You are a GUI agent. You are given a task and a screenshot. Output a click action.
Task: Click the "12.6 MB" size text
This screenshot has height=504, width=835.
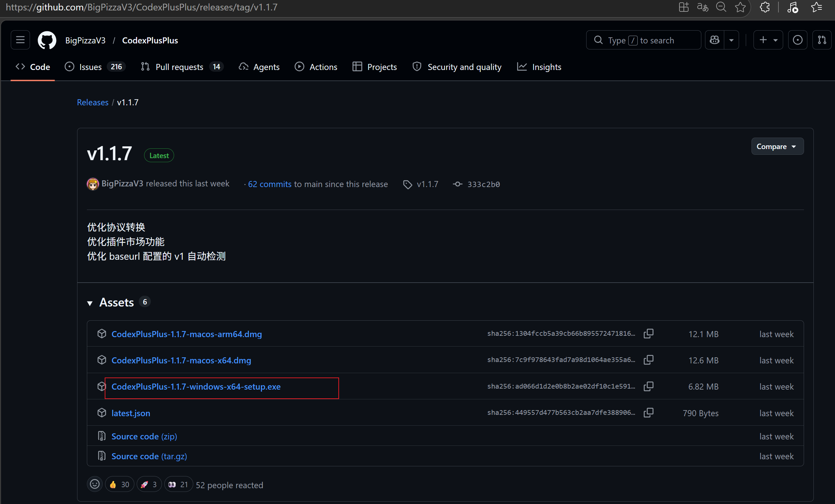click(703, 360)
